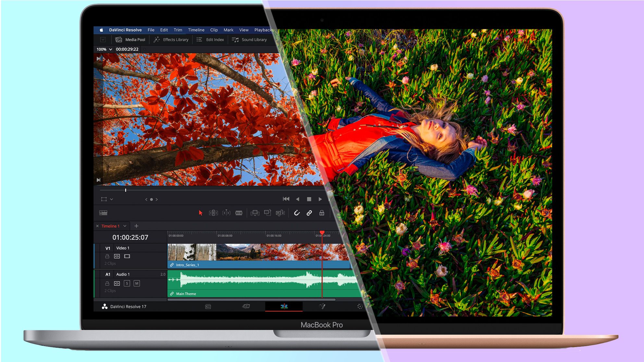644x362 pixels.
Task: Open the Timeline menu
Action: coord(196,30)
